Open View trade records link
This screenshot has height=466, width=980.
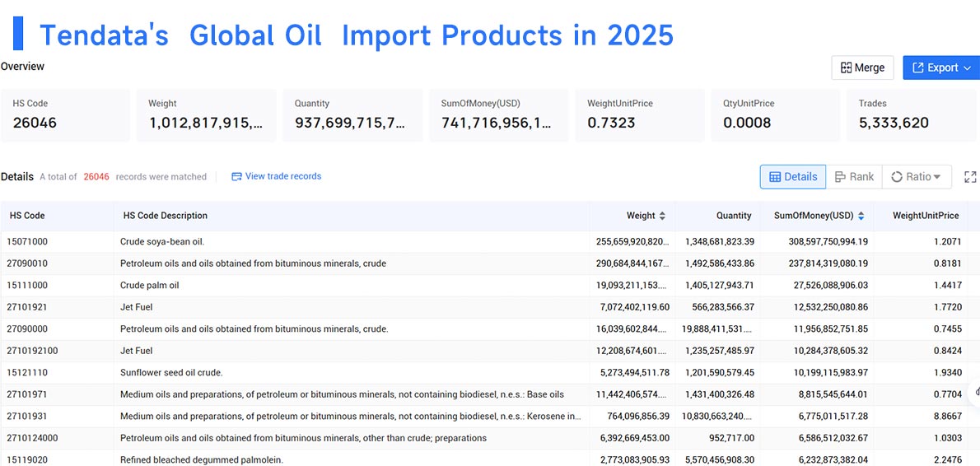(x=276, y=176)
